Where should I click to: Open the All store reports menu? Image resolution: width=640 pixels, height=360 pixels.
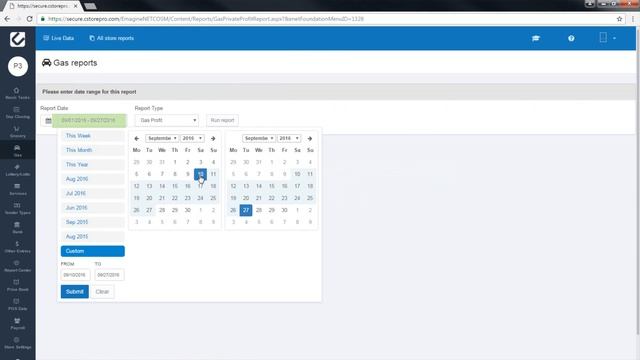point(111,38)
